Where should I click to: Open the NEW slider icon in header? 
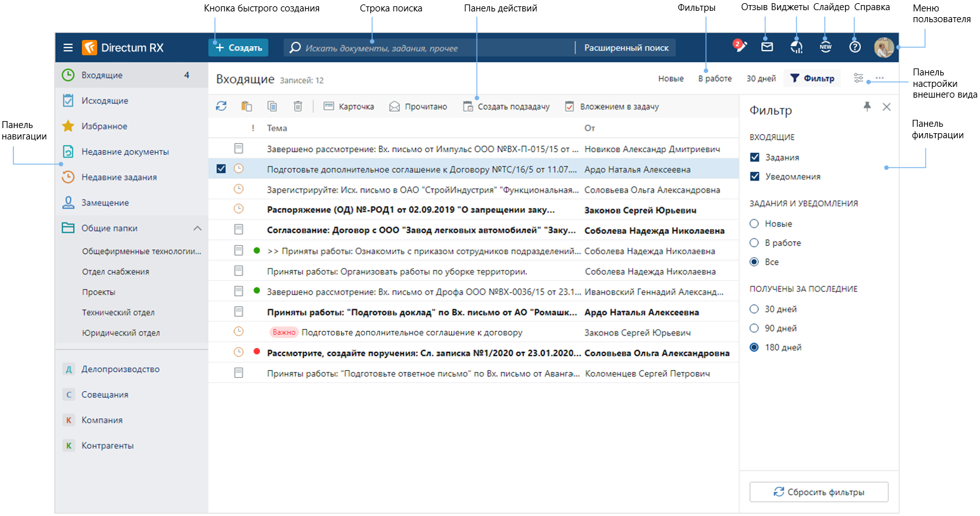[825, 47]
